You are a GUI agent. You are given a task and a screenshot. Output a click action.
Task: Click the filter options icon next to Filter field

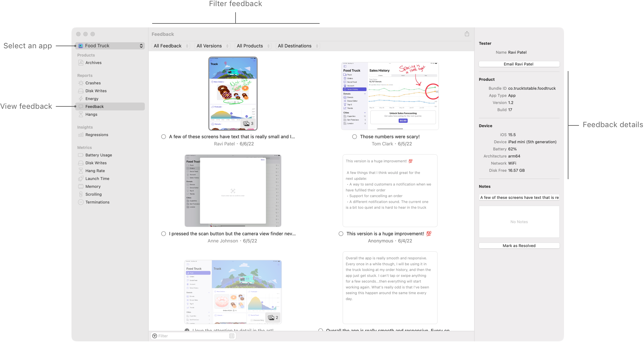[x=232, y=336]
